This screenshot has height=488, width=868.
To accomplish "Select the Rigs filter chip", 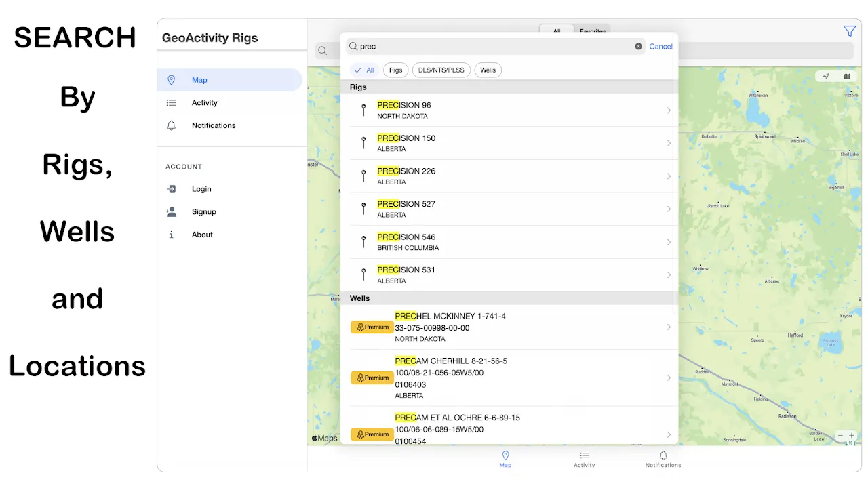I will [396, 70].
